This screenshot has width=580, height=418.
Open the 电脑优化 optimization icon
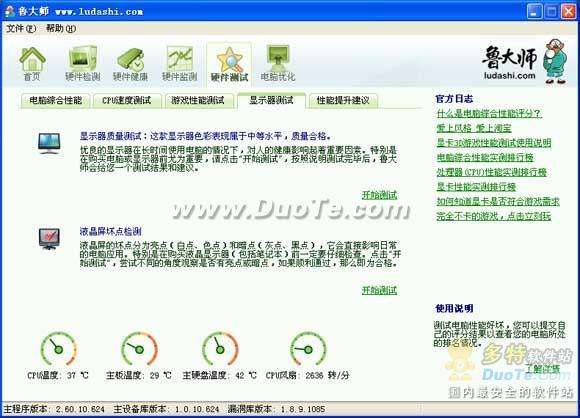click(x=278, y=63)
